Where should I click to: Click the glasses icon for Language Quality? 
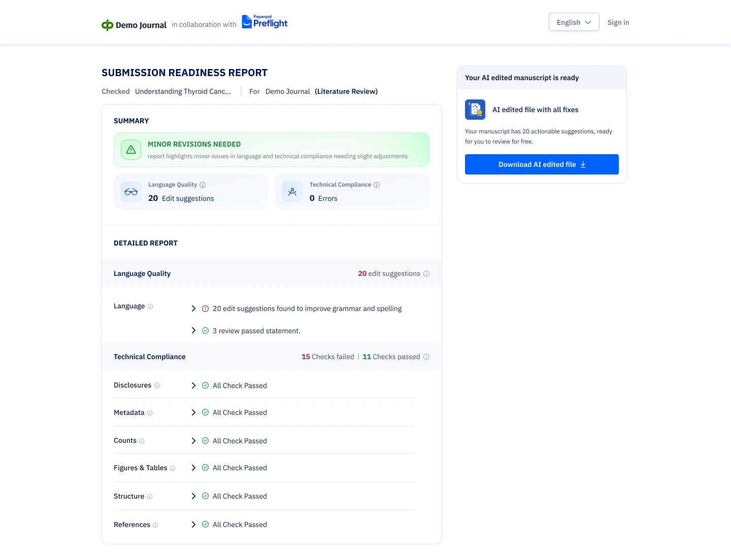(x=131, y=192)
